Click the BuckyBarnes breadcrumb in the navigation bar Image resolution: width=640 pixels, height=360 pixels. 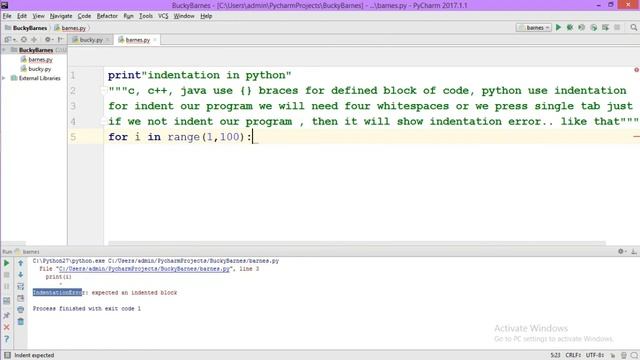26,28
